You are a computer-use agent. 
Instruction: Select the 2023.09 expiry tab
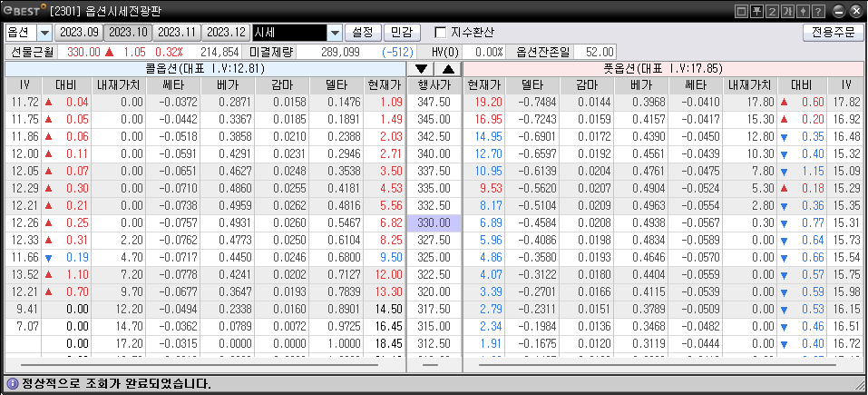tap(79, 33)
